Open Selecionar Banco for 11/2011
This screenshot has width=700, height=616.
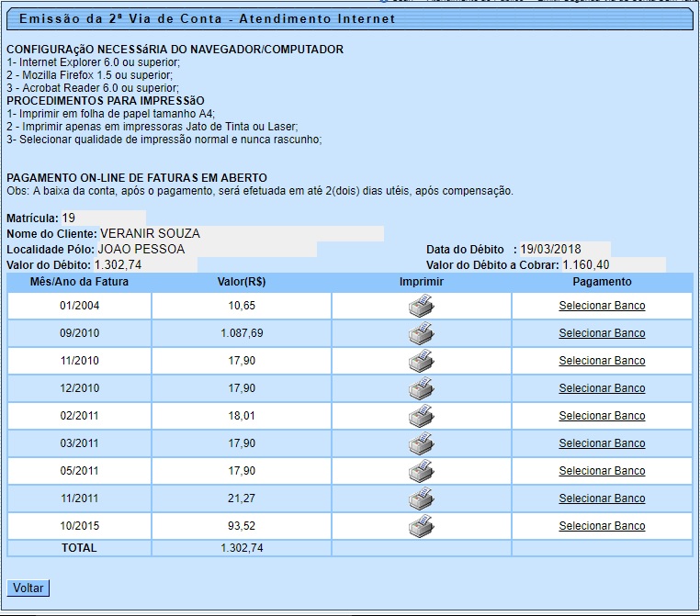pos(602,498)
